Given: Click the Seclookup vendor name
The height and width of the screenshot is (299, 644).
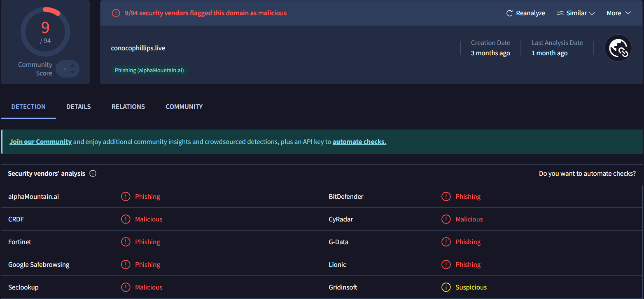Looking at the screenshot, I should click(x=23, y=287).
